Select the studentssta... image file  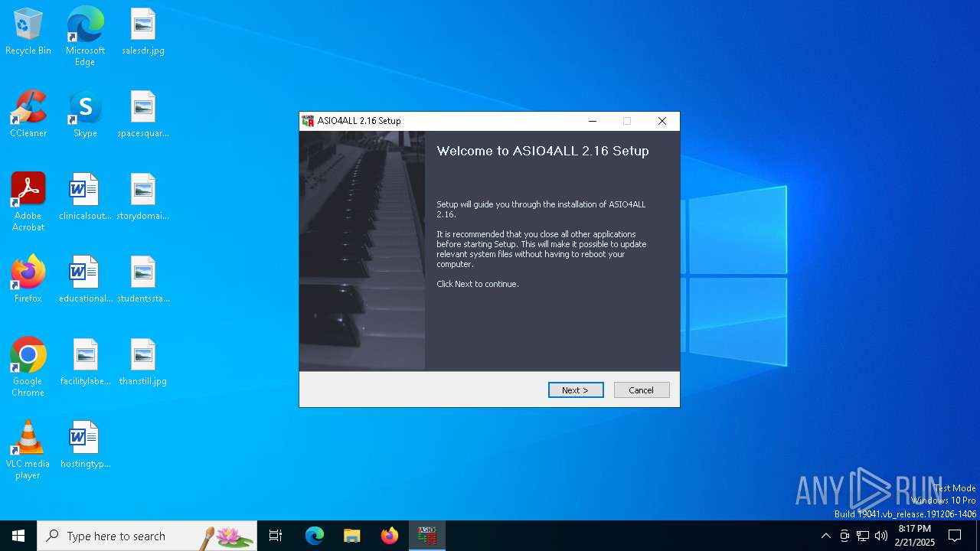(x=143, y=280)
